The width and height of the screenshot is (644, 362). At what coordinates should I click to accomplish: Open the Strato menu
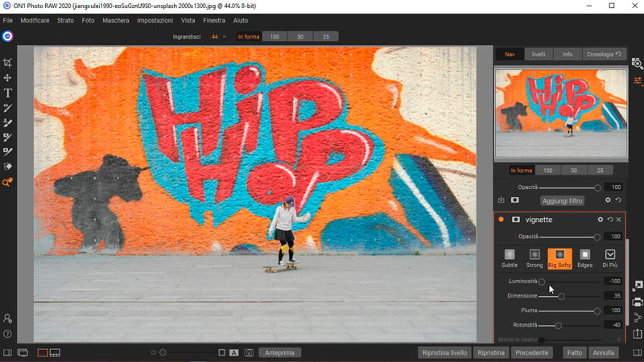65,21
